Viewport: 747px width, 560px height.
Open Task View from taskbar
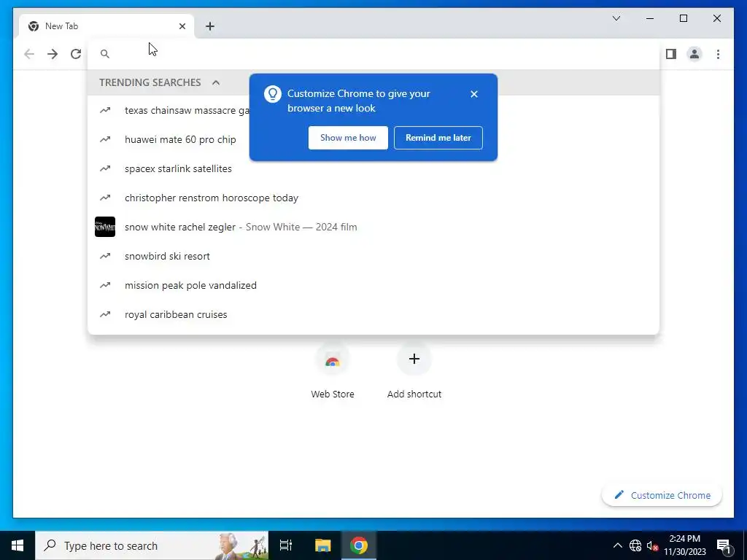pos(286,545)
